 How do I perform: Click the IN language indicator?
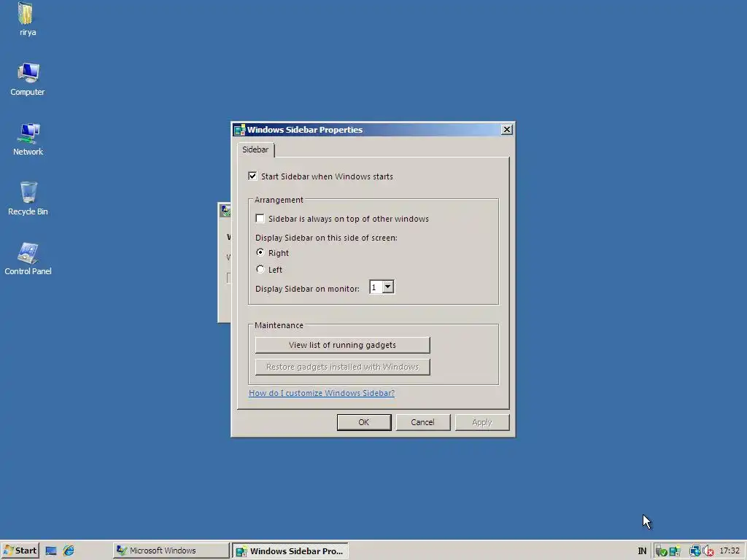coord(642,551)
